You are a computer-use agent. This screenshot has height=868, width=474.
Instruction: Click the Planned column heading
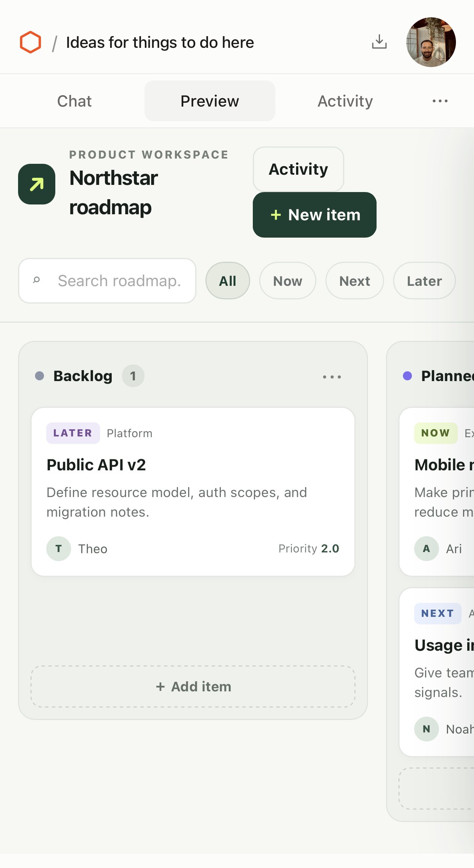[x=447, y=376]
